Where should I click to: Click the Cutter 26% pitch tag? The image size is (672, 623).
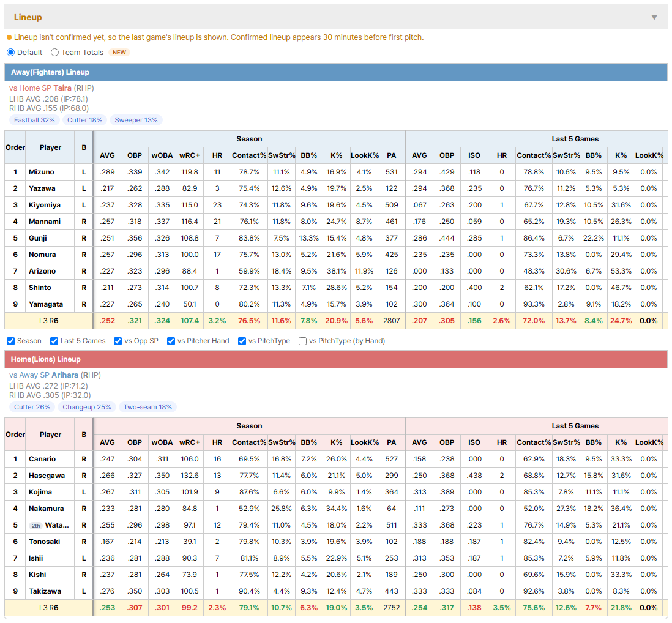pyautogui.click(x=32, y=407)
